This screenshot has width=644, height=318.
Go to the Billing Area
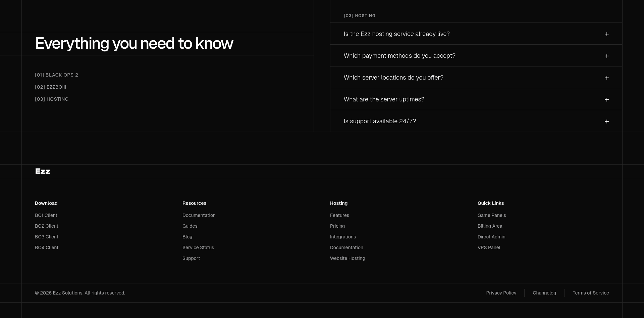pyautogui.click(x=490, y=226)
